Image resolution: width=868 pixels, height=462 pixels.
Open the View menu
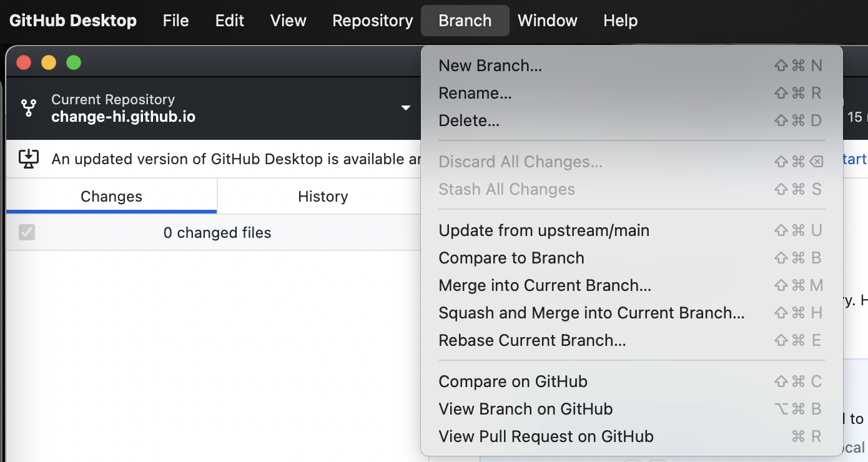pos(289,21)
